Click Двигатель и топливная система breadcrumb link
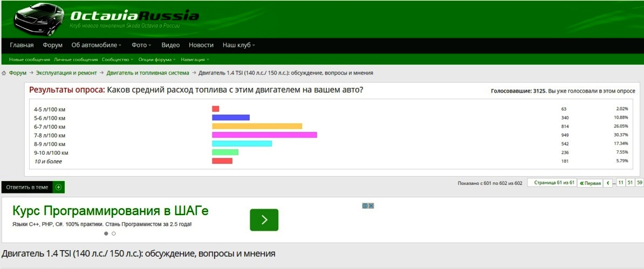Image resolution: width=644 pixels, height=269 pixels. (148, 73)
